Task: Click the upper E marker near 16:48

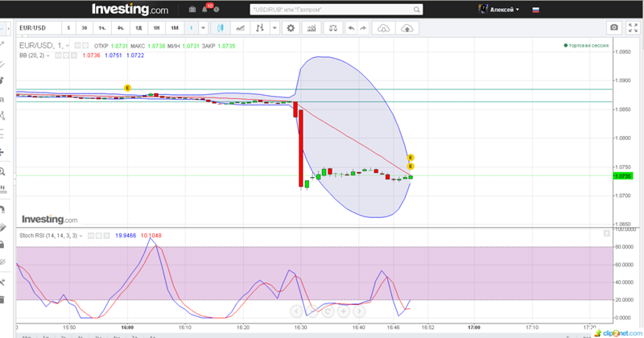Action: [411, 158]
